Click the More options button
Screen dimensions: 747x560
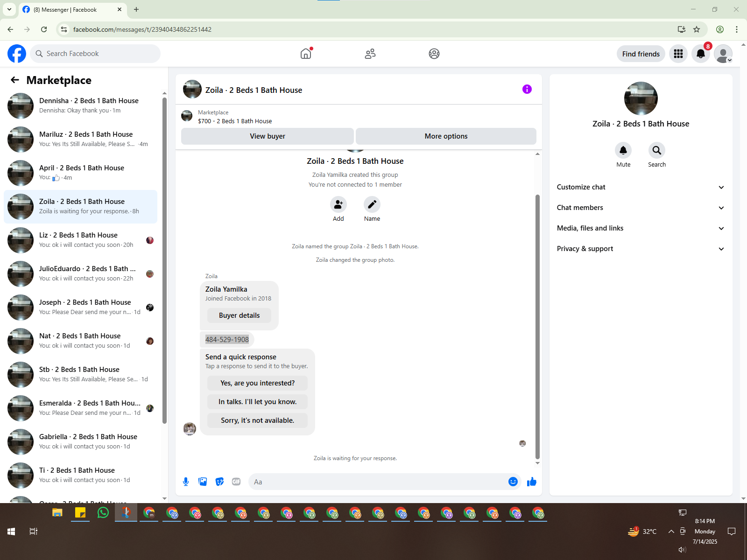[446, 136]
